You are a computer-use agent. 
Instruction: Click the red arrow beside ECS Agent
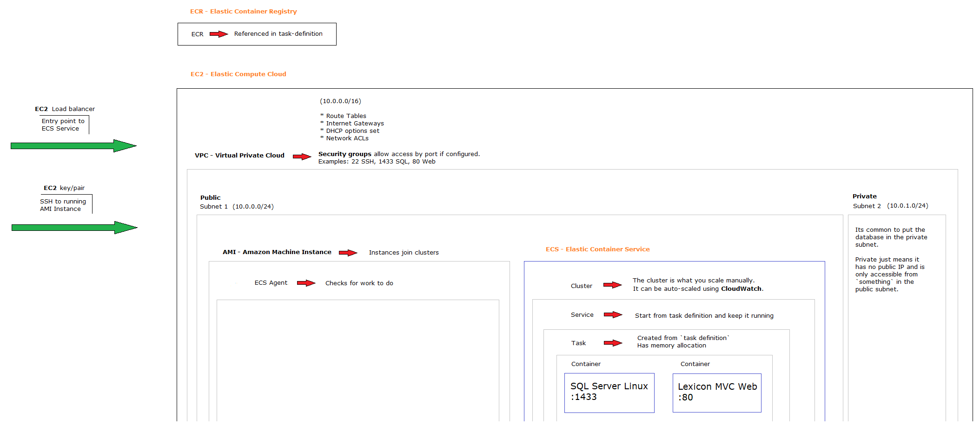(306, 283)
